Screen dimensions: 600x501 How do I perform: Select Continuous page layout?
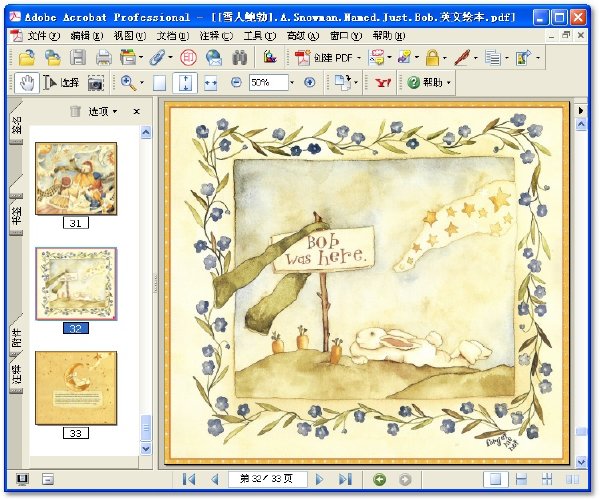point(522,479)
